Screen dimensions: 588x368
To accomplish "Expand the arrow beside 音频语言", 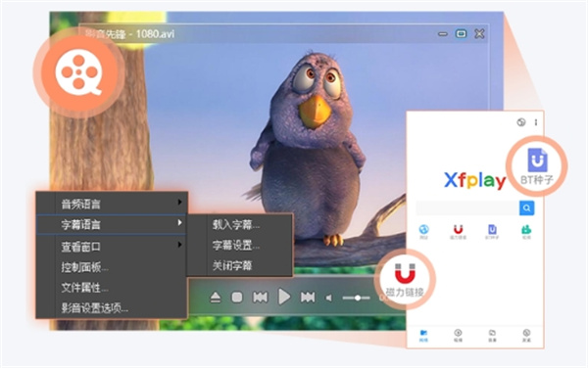I will [x=180, y=203].
